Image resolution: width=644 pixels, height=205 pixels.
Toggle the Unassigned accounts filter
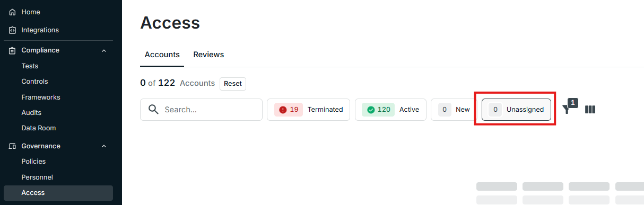point(516,110)
